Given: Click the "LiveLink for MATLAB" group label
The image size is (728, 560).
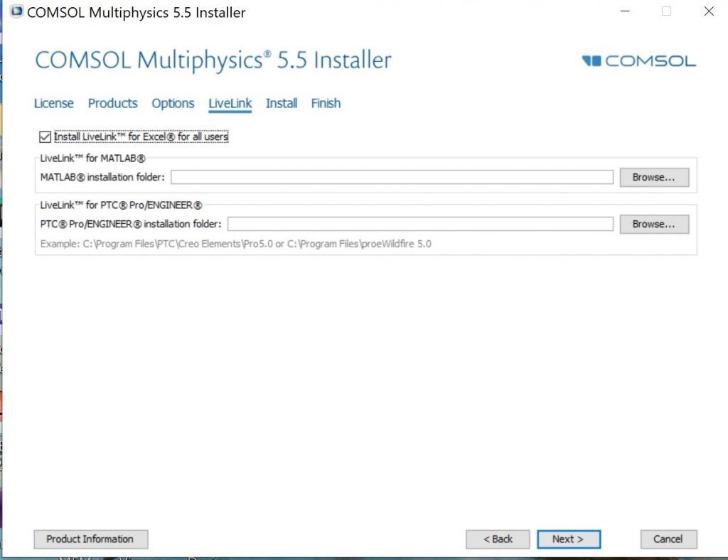Looking at the screenshot, I should (x=92, y=158).
